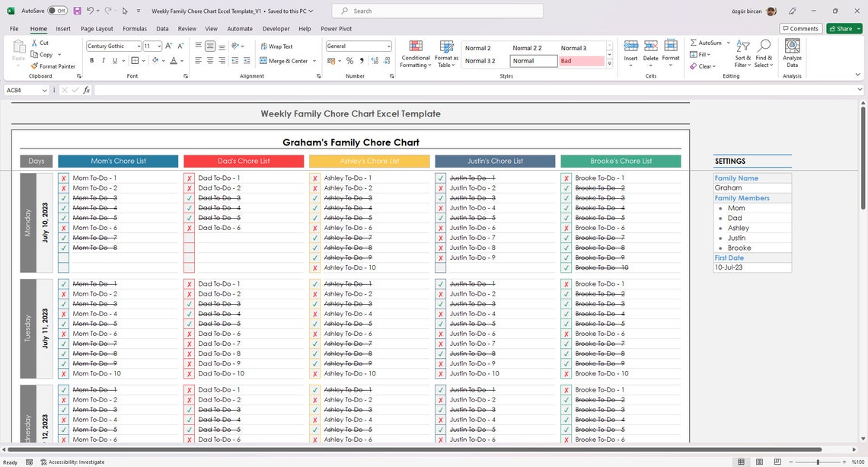Viewport: 868px width, 467px height.
Task: Click the Share button
Action: click(844, 28)
